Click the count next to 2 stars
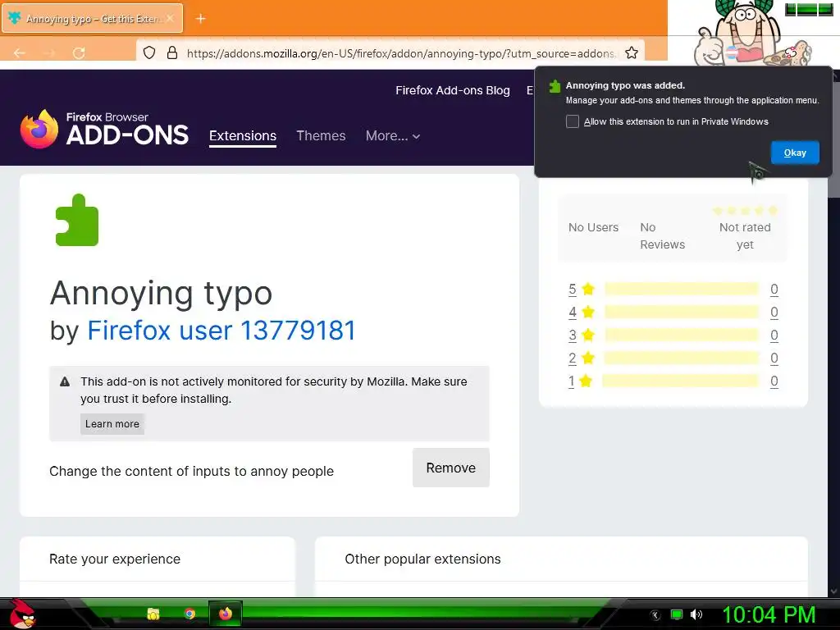Viewport: 840px width, 630px height. point(774,358)
